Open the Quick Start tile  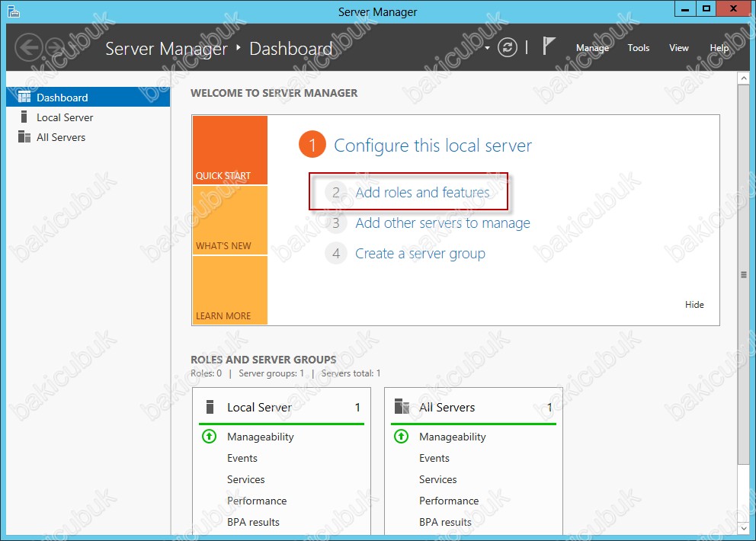point(230,150)
